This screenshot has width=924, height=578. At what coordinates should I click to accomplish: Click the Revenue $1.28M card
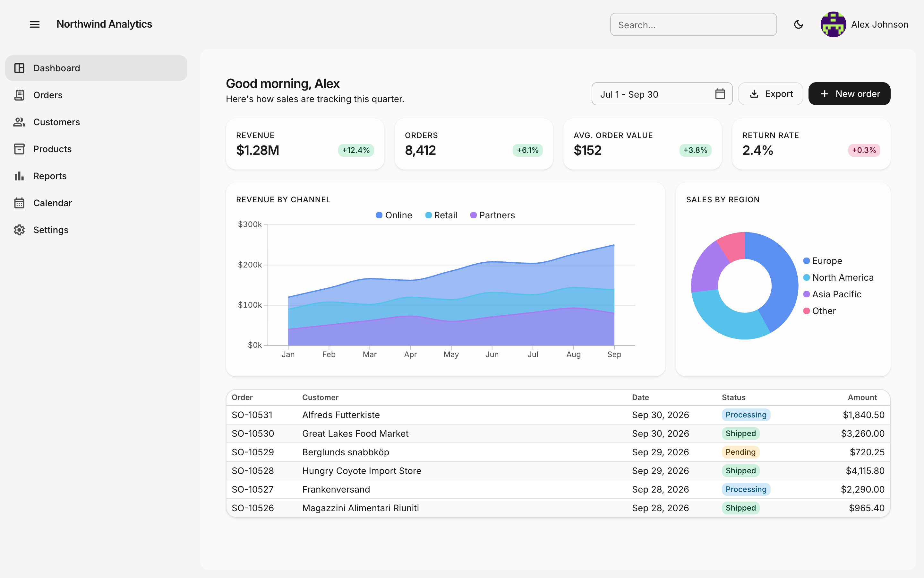(305, 144)
